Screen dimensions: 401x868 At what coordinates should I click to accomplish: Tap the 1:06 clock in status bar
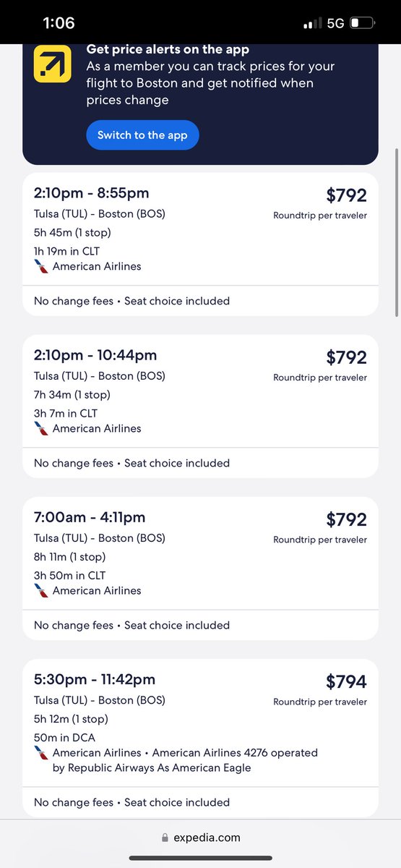click(x=59, y=23)
